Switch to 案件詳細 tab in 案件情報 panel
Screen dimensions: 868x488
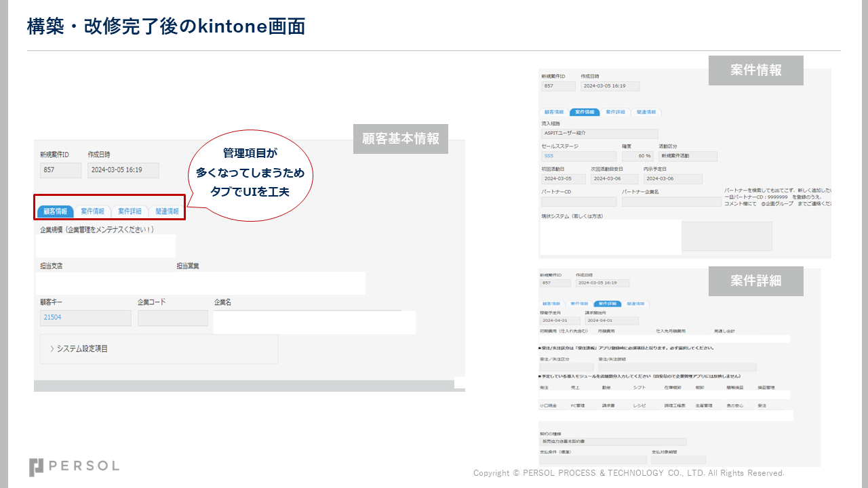[x=615, y=112]
